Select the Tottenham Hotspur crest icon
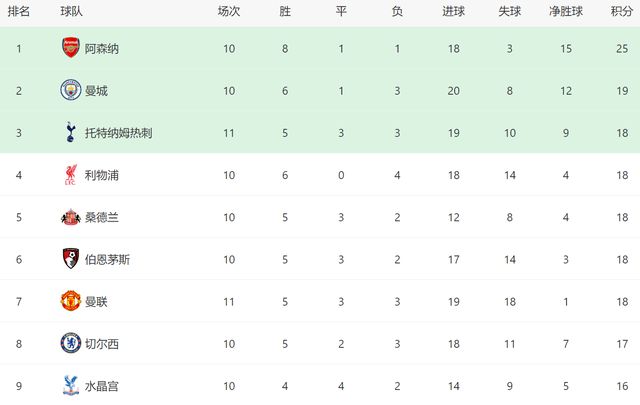The width and height of the screenshot is (640, 405). (x=70, y=132)
